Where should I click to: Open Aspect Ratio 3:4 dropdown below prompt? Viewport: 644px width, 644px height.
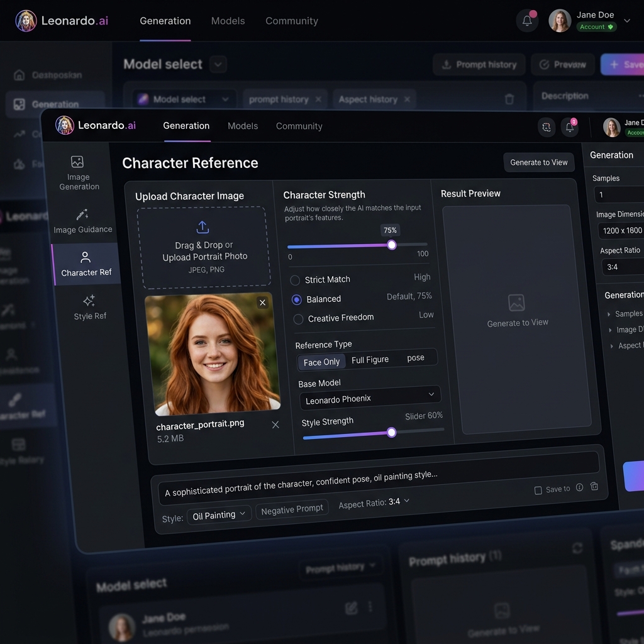click(374, 502)
